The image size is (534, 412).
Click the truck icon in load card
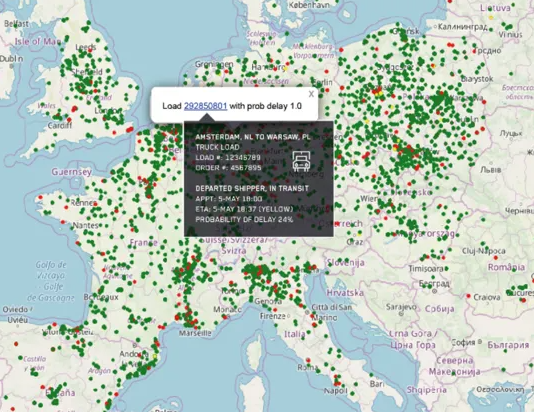(x=301, y=161)
